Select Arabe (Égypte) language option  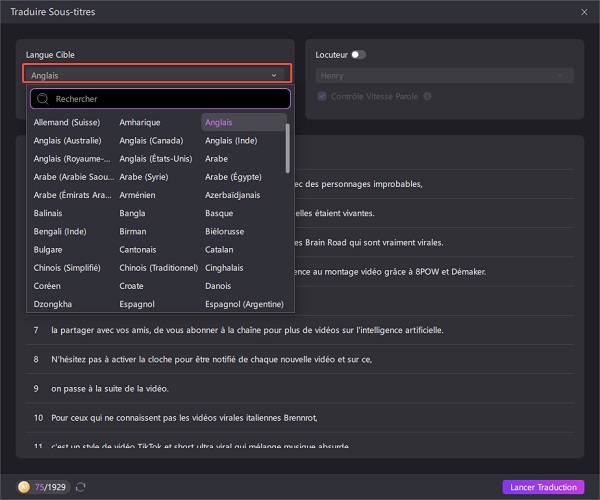coord(238,176)
